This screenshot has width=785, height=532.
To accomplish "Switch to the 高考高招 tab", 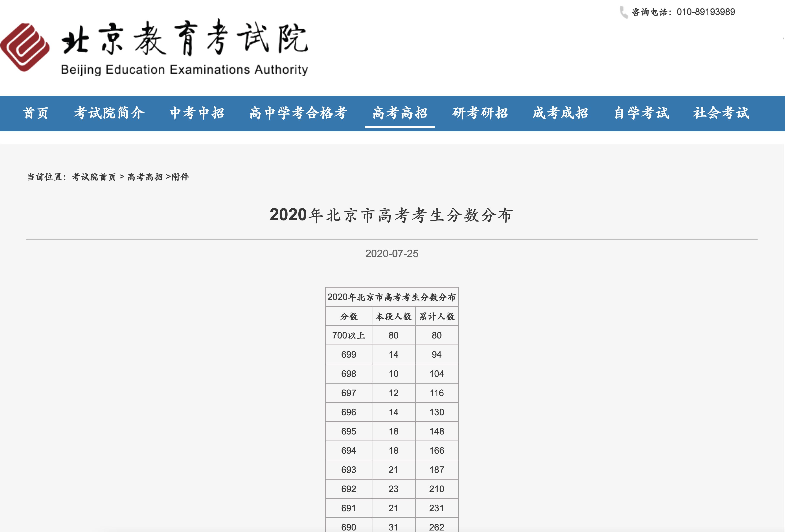I will (x=400, y=114).
